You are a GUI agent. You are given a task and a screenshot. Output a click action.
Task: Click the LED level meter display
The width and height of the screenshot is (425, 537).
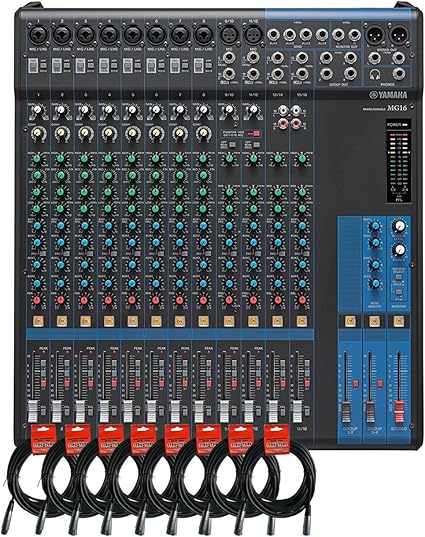tap(399, 166)
